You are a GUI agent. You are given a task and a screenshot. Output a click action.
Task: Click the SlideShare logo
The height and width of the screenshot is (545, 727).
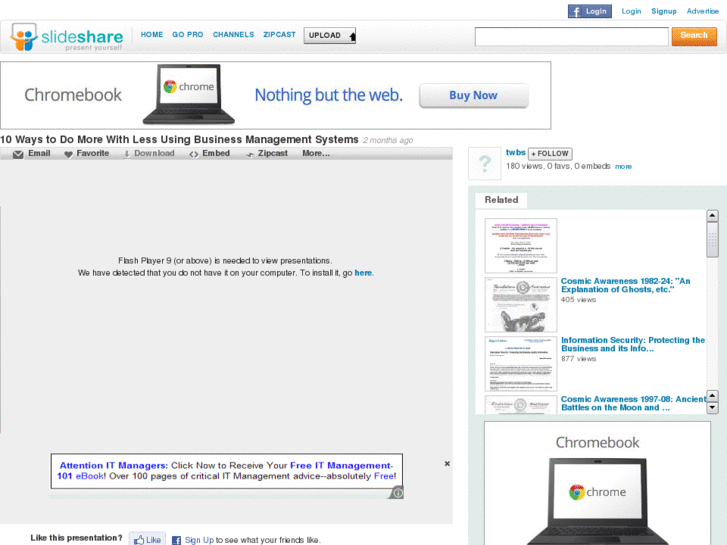(67, 37)
